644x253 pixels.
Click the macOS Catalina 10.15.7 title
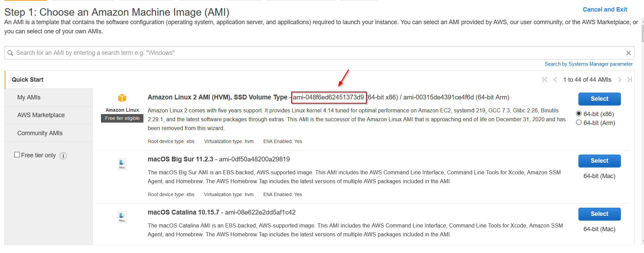pos(184,212)
